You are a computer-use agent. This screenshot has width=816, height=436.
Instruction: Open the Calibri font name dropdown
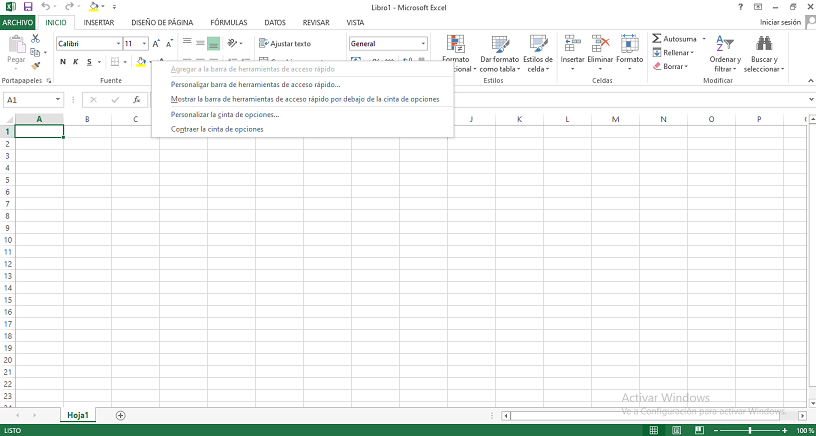[119, 44]
